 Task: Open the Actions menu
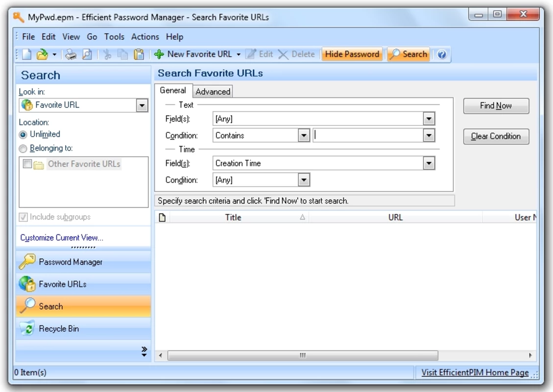(145, 37)
